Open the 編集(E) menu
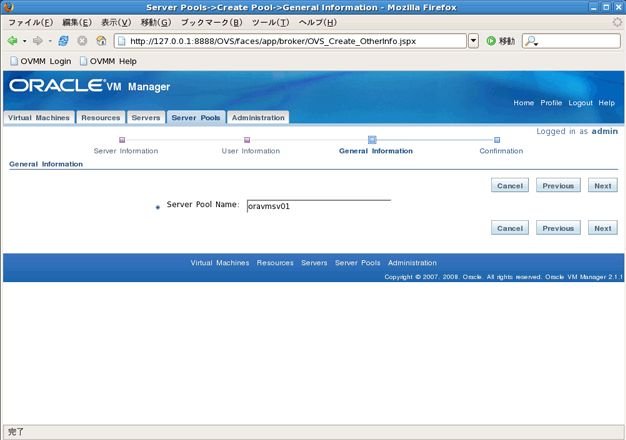The image size is (626, 440). (77, 22)
